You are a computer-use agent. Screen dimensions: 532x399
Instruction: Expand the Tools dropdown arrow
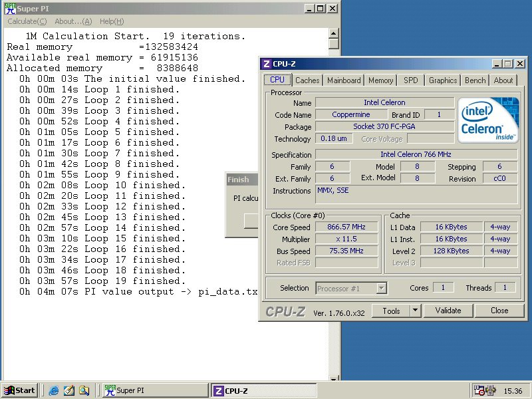pos(415,311)
